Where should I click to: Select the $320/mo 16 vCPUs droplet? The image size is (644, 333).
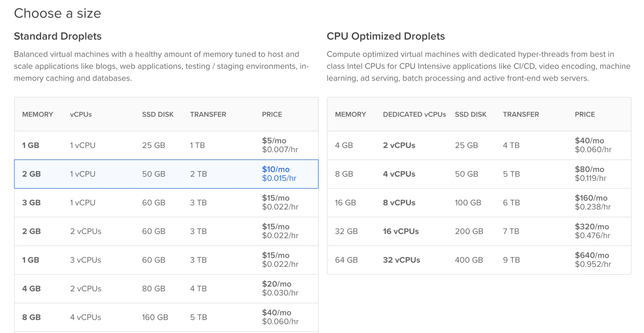coord(479,231)
